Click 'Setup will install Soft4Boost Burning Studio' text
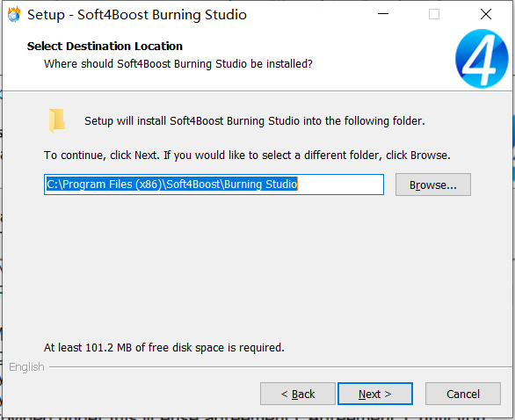 255,121
